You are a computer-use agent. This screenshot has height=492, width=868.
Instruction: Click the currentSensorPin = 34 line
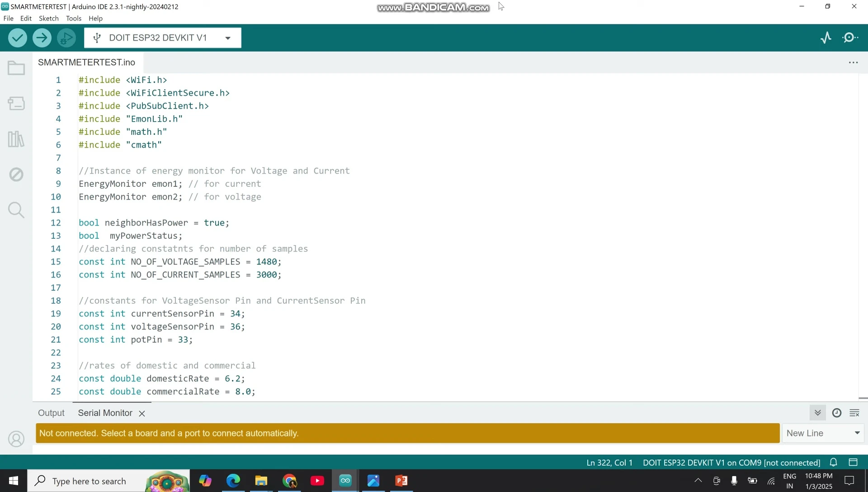tap(162, 314)
